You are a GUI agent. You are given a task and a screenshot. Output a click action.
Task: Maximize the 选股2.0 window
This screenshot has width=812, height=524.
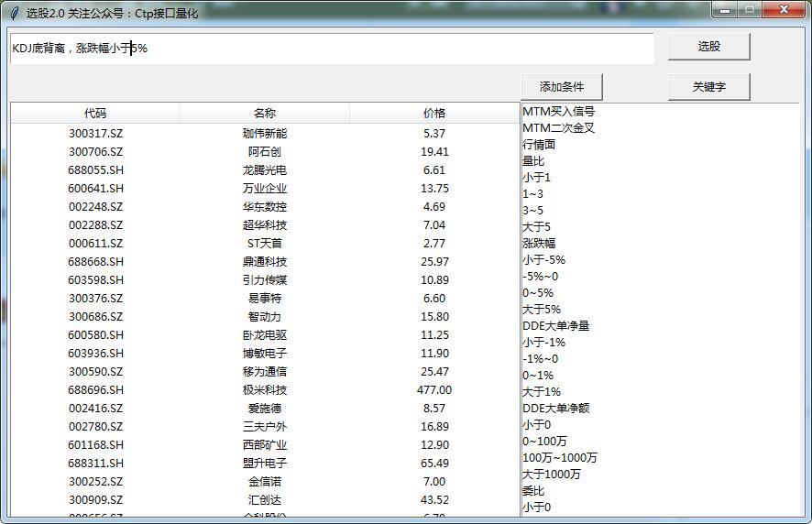point(749,10)
